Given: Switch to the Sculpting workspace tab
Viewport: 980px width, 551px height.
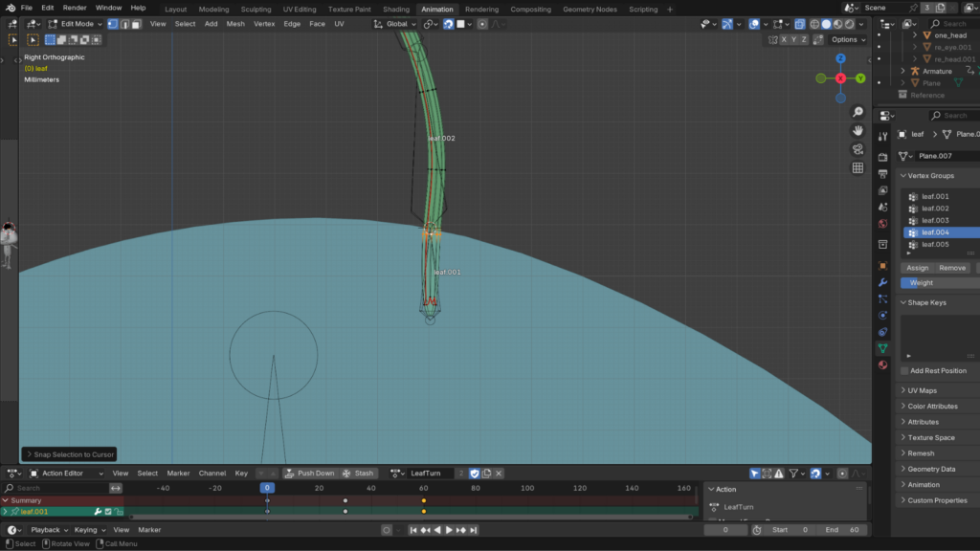Looking at the screenshot, I should click(256, 10).
